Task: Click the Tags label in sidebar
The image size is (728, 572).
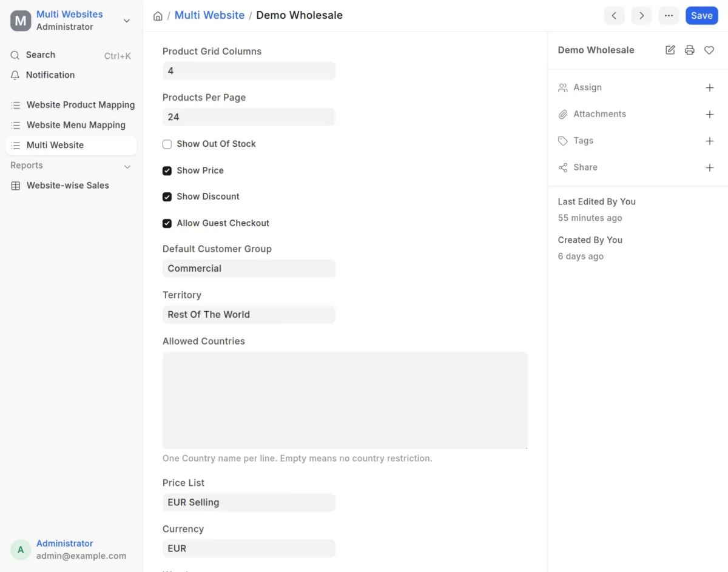Action: [584, 141]
